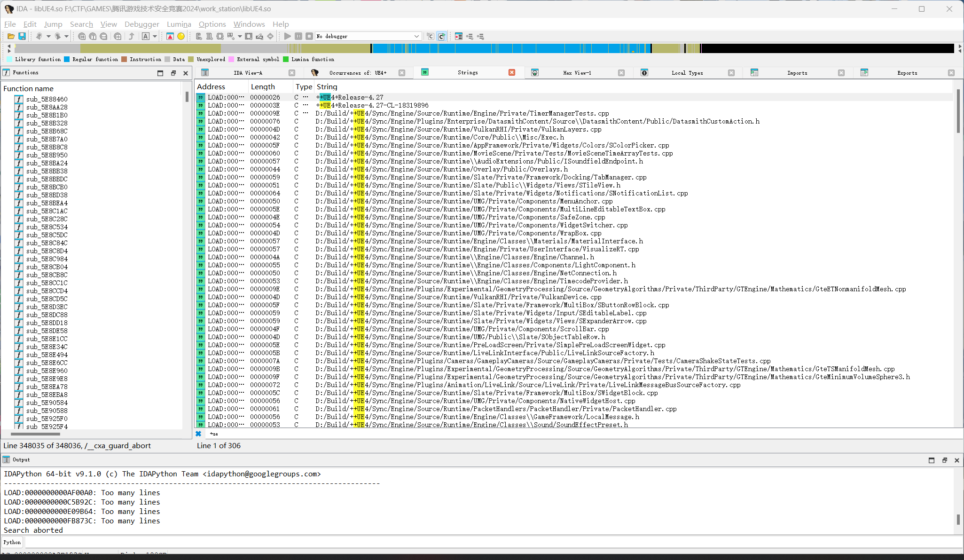Open the Lumina menu
The image size is (964, 560).
179,24
